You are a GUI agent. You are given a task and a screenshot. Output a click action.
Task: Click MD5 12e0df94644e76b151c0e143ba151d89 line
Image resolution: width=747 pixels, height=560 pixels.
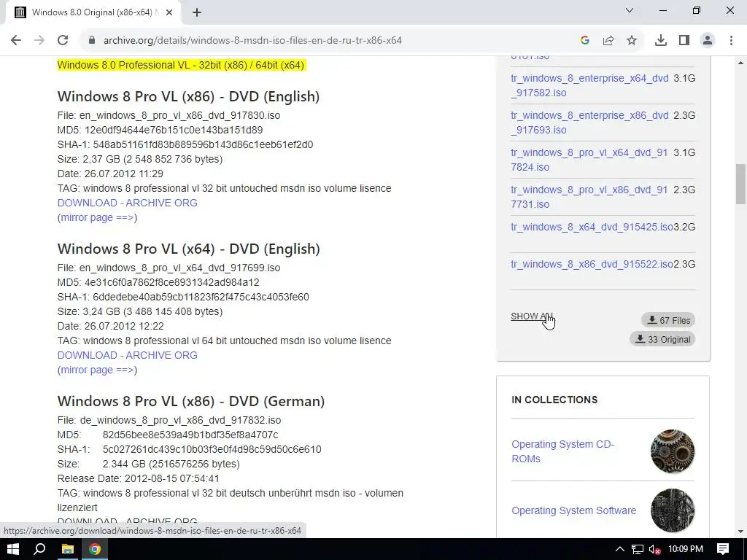[x=160, y=130]
